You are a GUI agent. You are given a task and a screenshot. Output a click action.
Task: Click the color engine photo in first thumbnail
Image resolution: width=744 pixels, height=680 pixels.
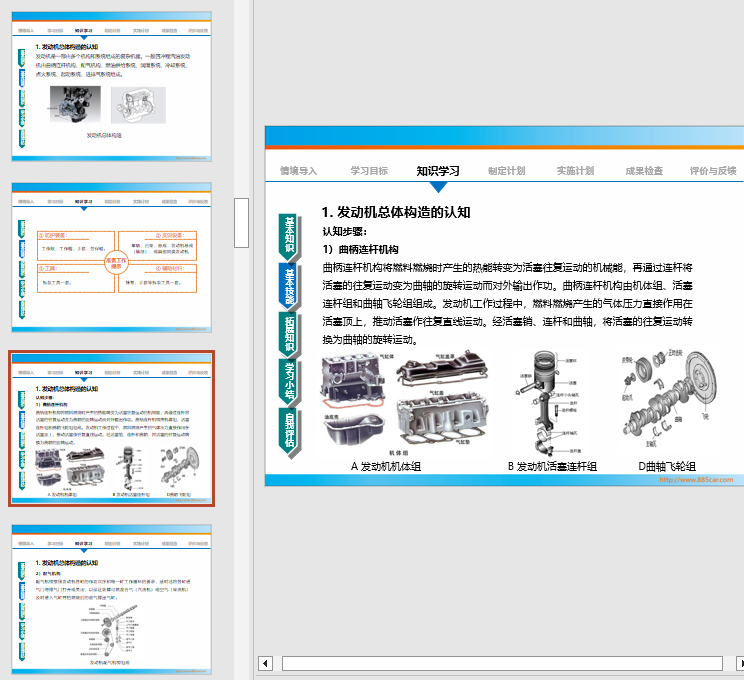tap(75, 104)
